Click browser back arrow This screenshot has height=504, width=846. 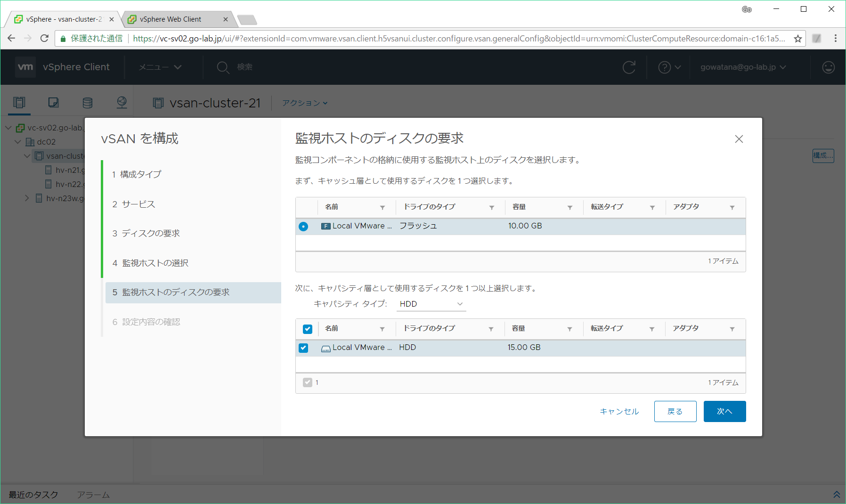tap(11, 38)
